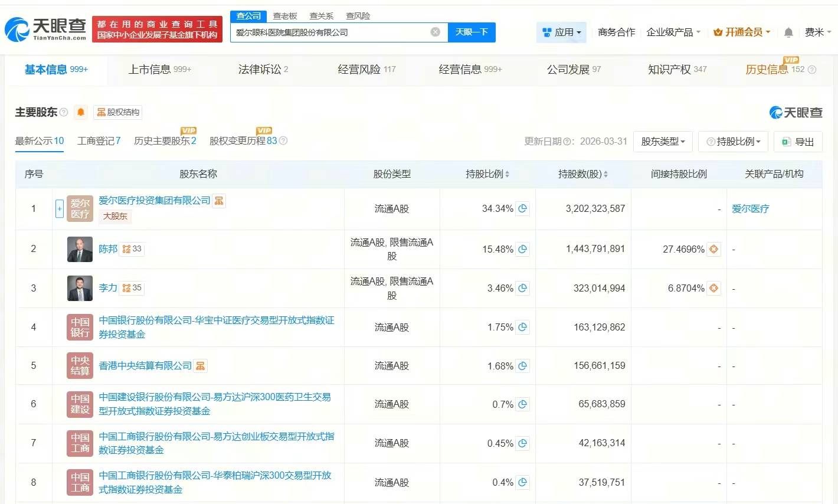The width and height of the screenshot is (838, 504).
Task: Switch to 查风险 search tab
Action: coord(358,16)
